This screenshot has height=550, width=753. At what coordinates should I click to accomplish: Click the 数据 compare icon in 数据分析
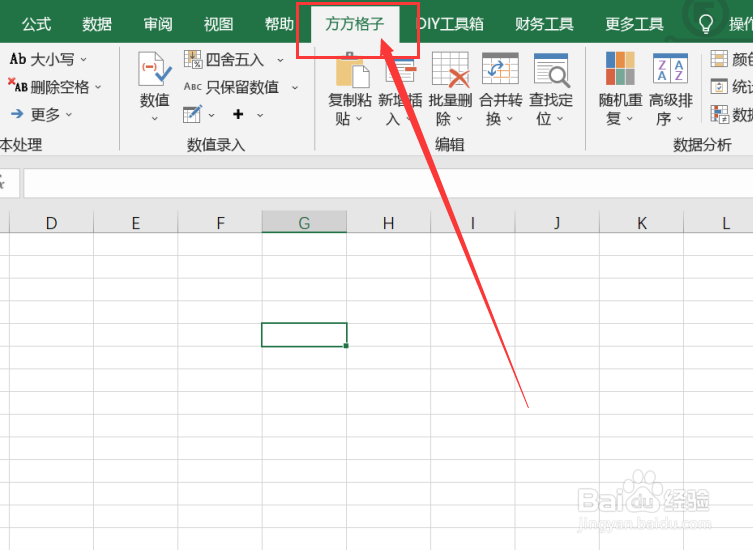pyautogui.click(x=719, y=114)
